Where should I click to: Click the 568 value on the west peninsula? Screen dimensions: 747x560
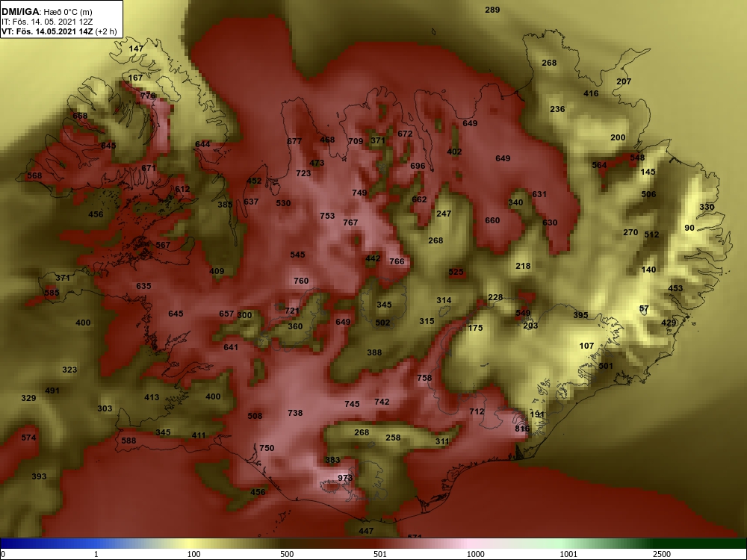pyautogui.click(x=34, y=175)
